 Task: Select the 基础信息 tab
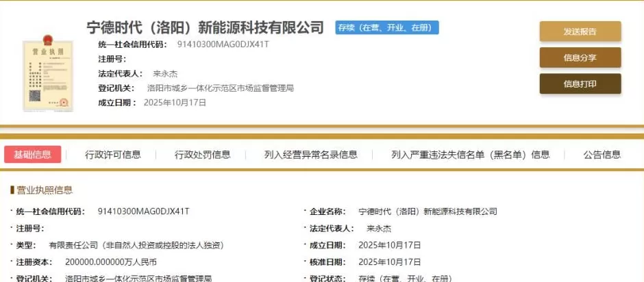[x=33, y=154]
